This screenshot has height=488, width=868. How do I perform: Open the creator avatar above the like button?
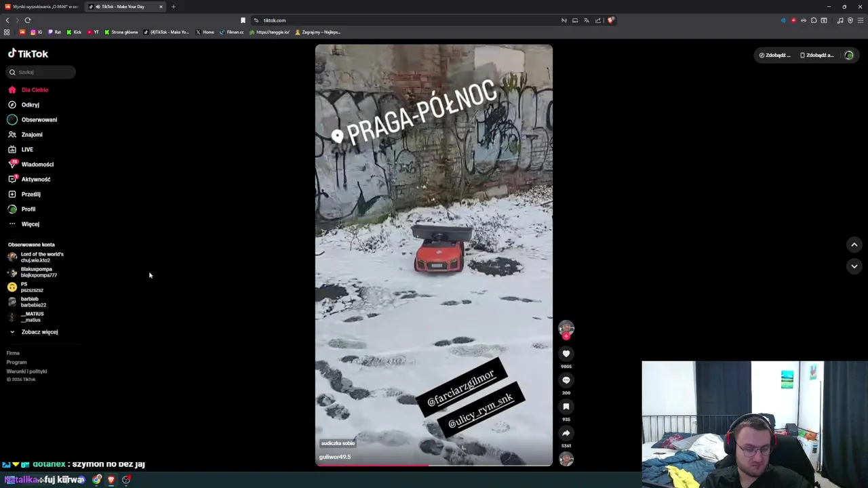pyautogui.click(x=566, y=328)
